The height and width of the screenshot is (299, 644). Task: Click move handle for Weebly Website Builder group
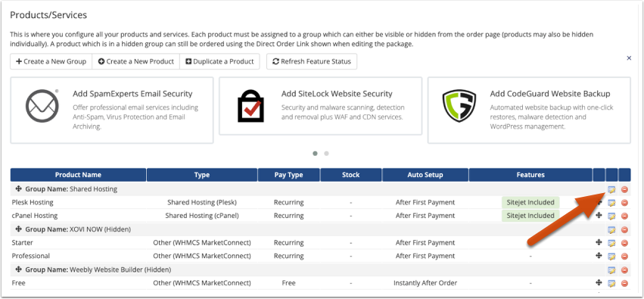click(18, 269)
